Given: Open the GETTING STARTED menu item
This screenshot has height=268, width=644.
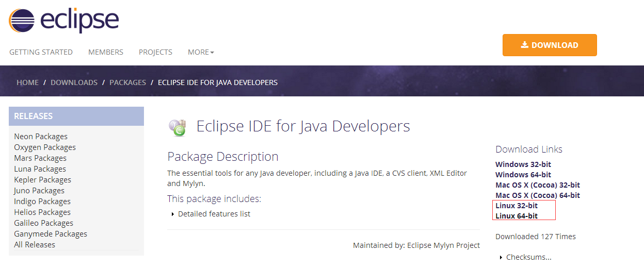Looking at the screenshot, I should (x=41, y=52).
